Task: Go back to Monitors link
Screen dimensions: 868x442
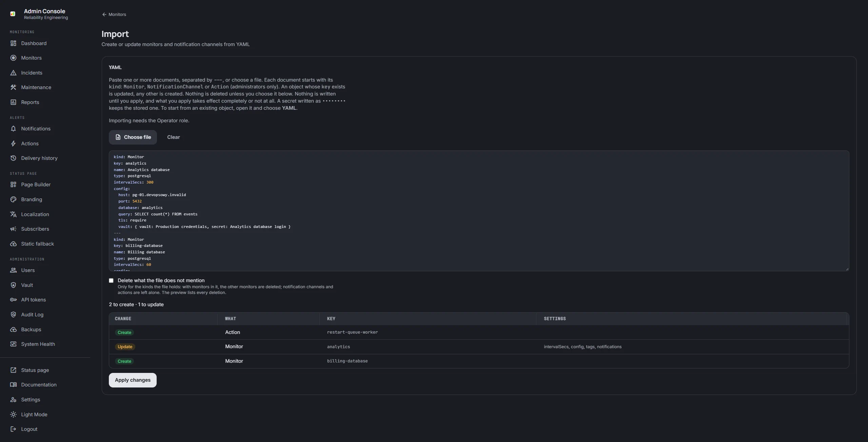Action: [114, 15]
